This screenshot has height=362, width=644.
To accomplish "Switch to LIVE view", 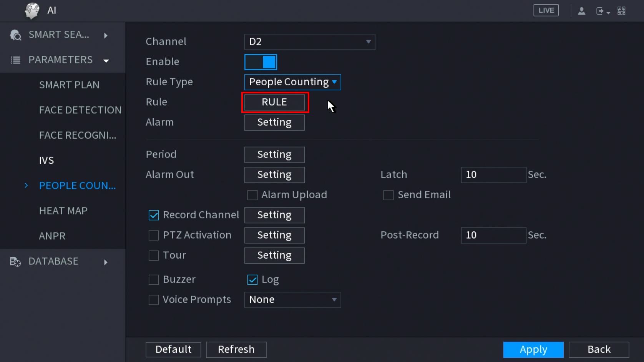I will 546,10.
